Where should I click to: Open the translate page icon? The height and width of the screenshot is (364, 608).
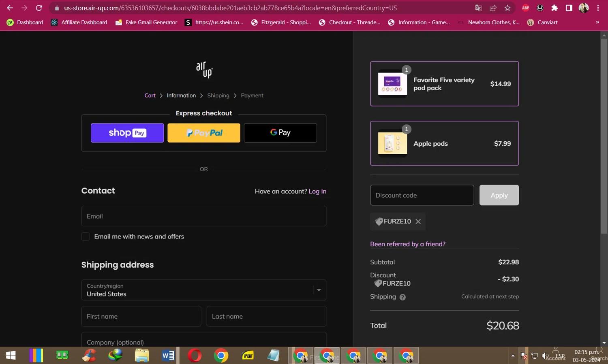click(x=478, y=8)
